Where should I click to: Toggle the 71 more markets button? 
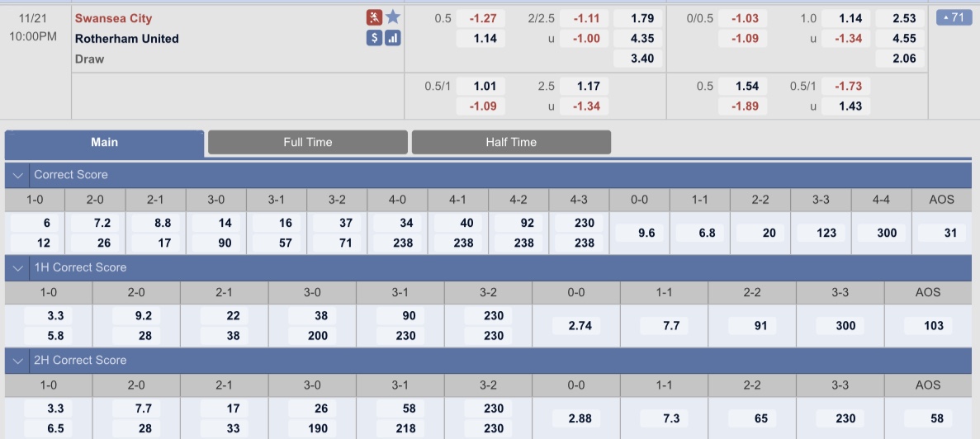point(954,17)
